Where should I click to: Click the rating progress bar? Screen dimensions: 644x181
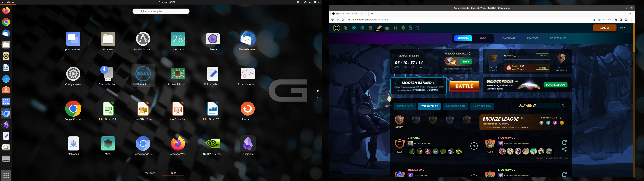point(527,59)
